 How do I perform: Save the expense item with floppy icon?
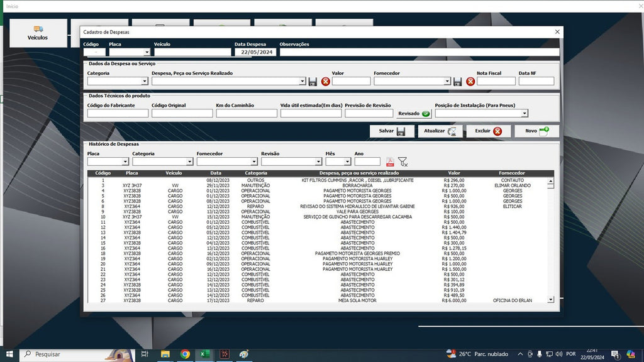[x=313, y=81]
